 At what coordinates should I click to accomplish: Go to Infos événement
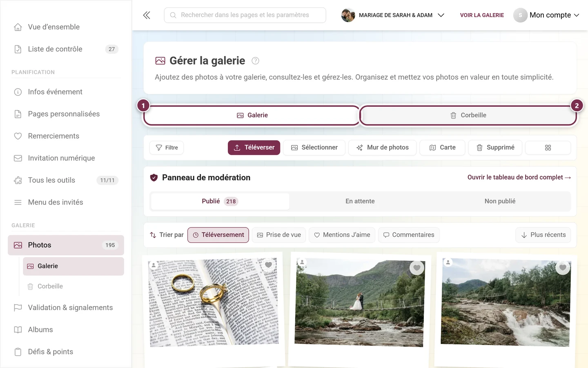pyautogui.click(x=66, y=92)
